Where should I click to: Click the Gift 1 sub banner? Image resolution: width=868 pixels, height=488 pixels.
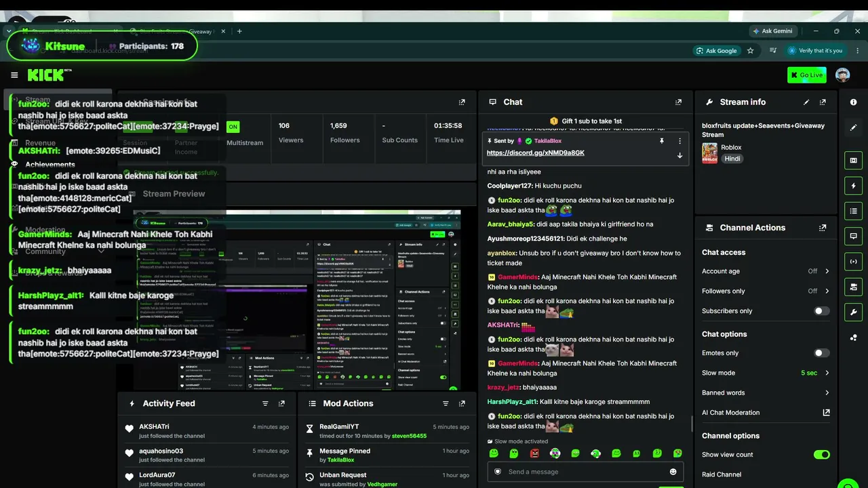pyautogui.click(x=586, y=121)
